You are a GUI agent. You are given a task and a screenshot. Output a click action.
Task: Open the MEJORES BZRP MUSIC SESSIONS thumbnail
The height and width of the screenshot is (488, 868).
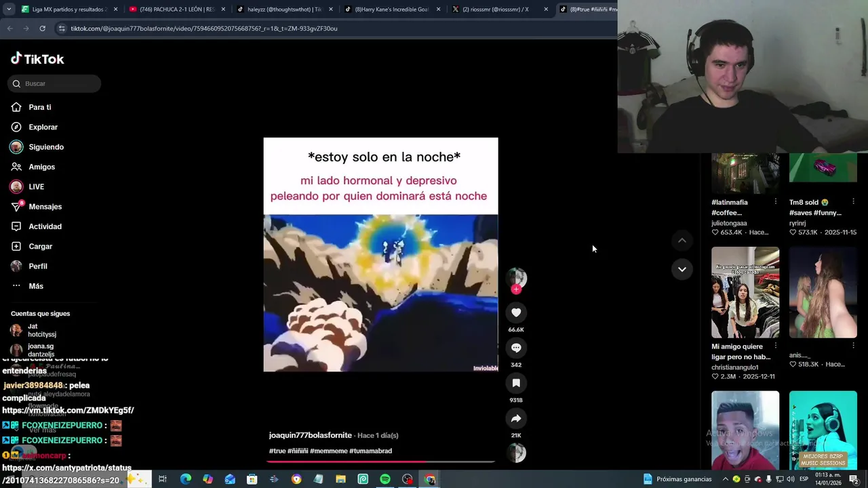click(x=823, y=430)
